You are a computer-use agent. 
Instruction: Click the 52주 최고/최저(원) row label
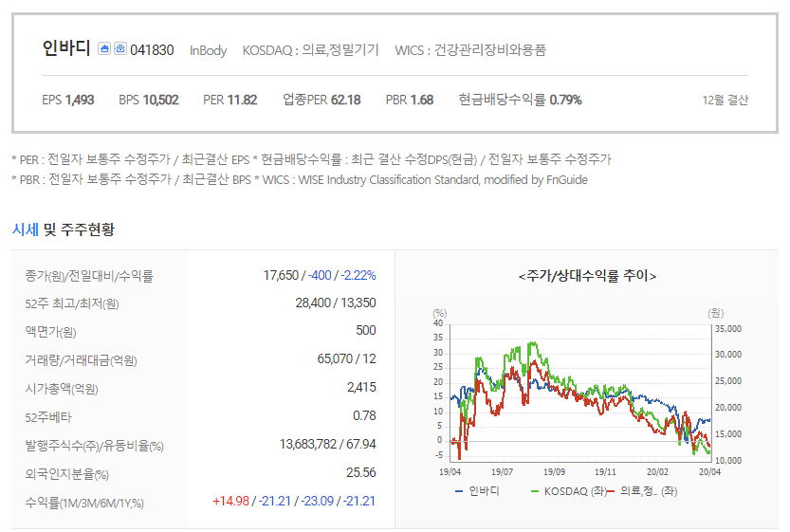click(72, 303)
